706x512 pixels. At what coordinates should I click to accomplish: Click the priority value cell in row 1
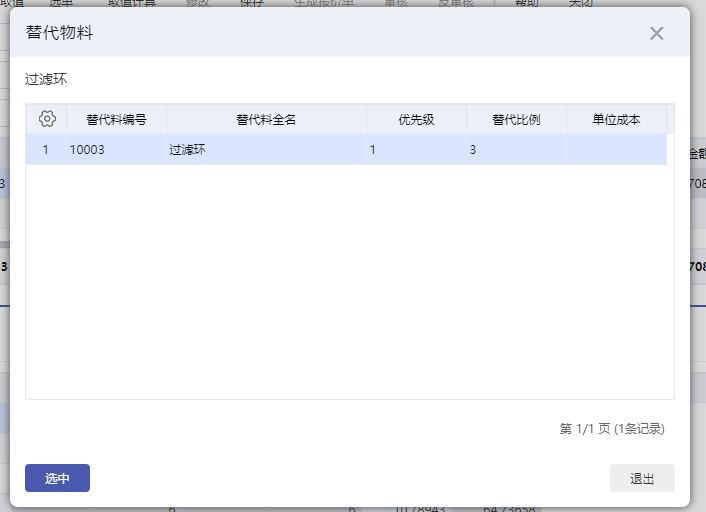415,150
